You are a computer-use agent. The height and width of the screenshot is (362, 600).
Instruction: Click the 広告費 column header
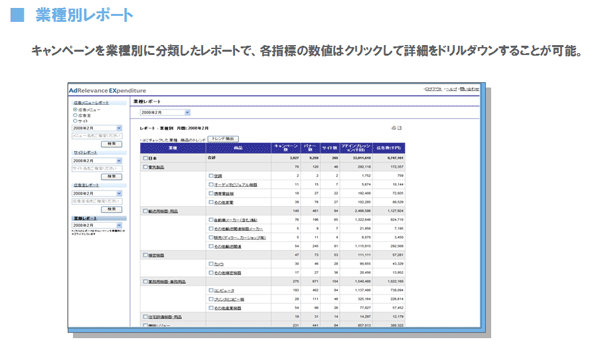pos(388,148)
